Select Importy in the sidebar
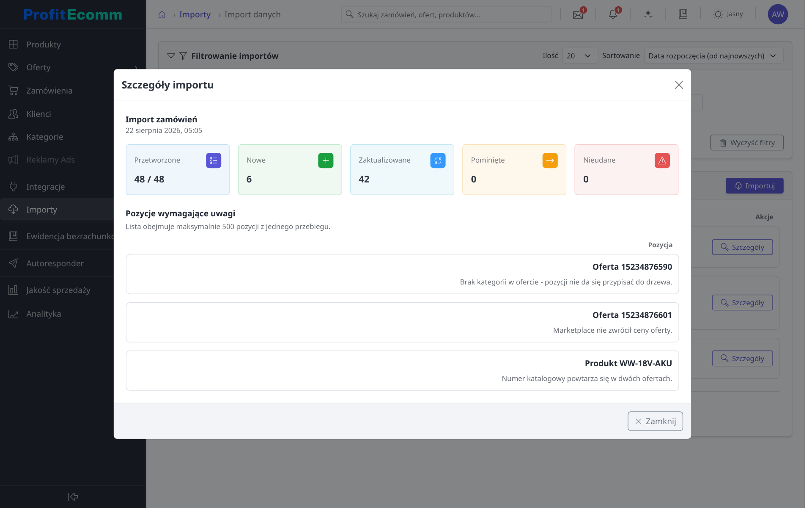Screen dimensions: 812x508 [x=57, y=210]
